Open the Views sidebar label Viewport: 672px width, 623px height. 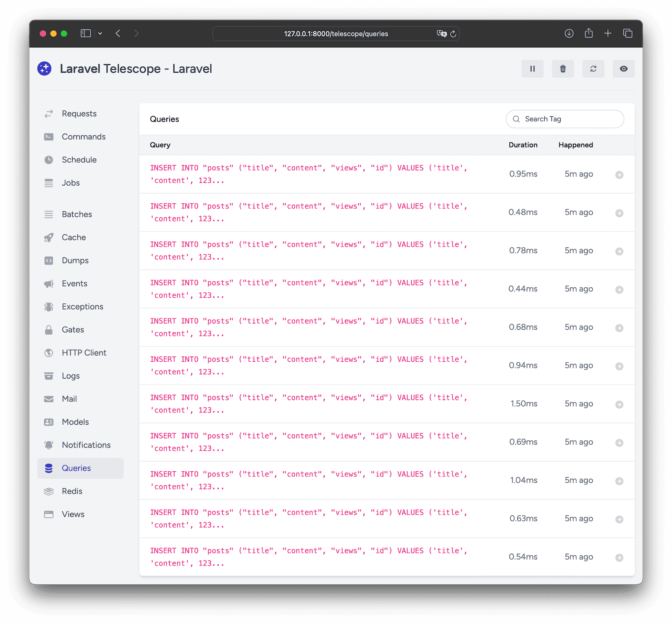pyautogui.click(x=73, y=515)
